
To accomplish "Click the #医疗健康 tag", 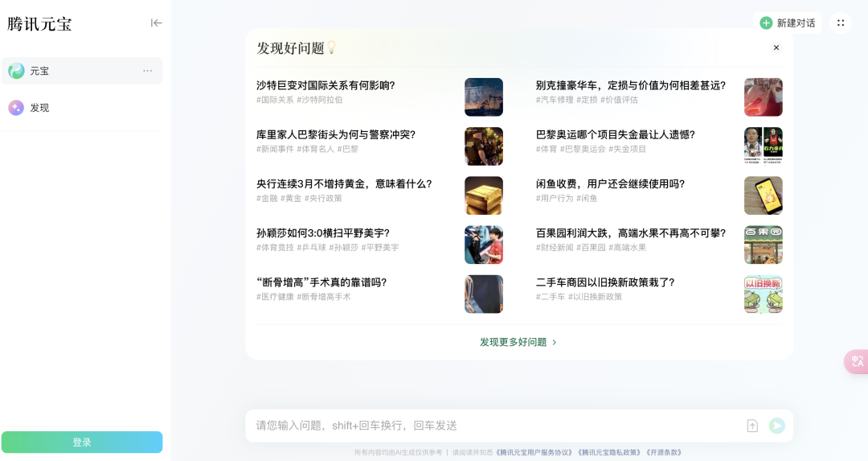I will coord(275,297).
